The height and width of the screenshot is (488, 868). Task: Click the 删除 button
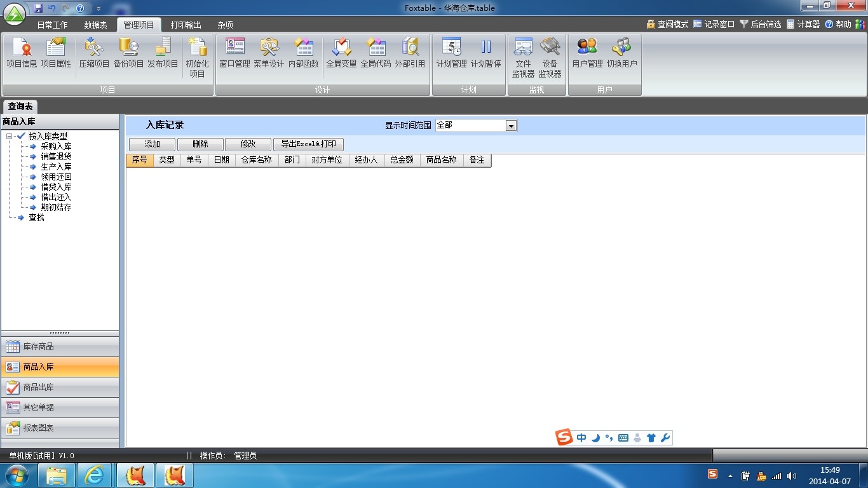tap(200, 144)
